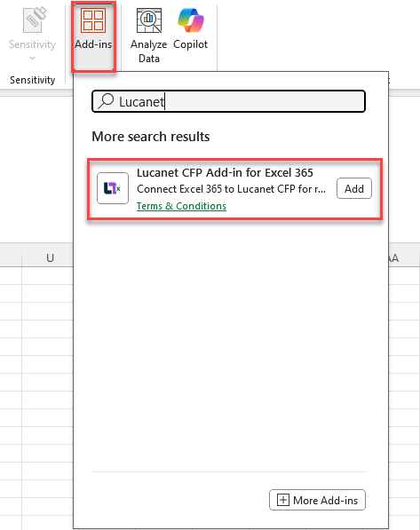This screenshot has width=420, height=530.
Task: Select the Lucanet CFP Add-in title
Action: coord(225,173)
